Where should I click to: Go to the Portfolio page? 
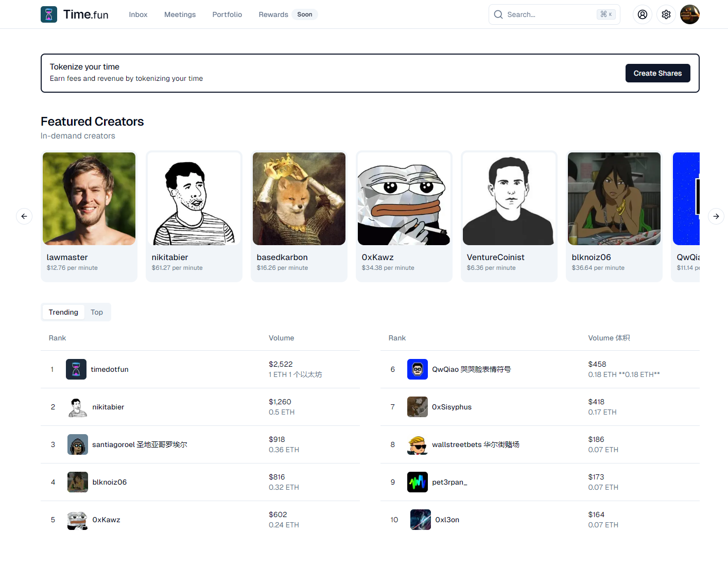(x=227, y=14)
